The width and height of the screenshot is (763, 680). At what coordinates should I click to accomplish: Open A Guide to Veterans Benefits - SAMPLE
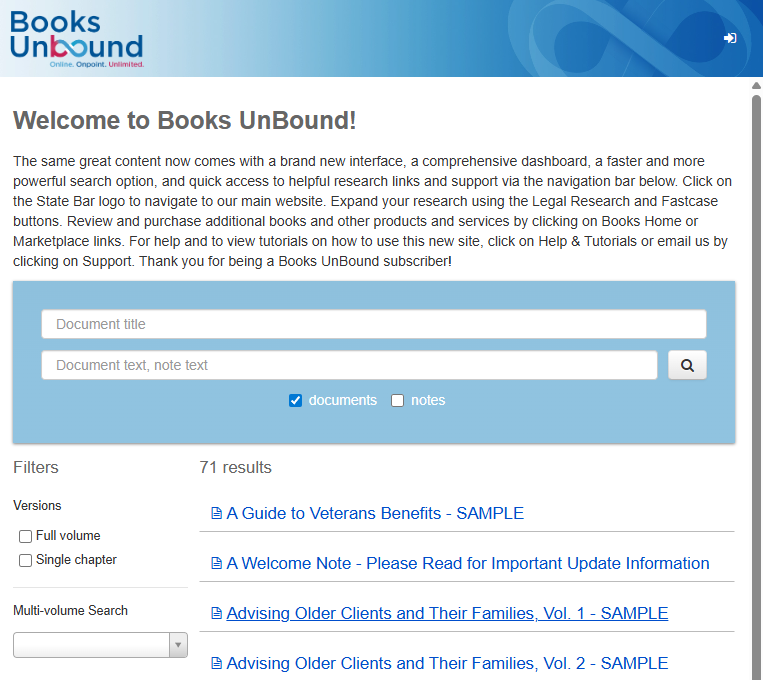click(375, 514)
